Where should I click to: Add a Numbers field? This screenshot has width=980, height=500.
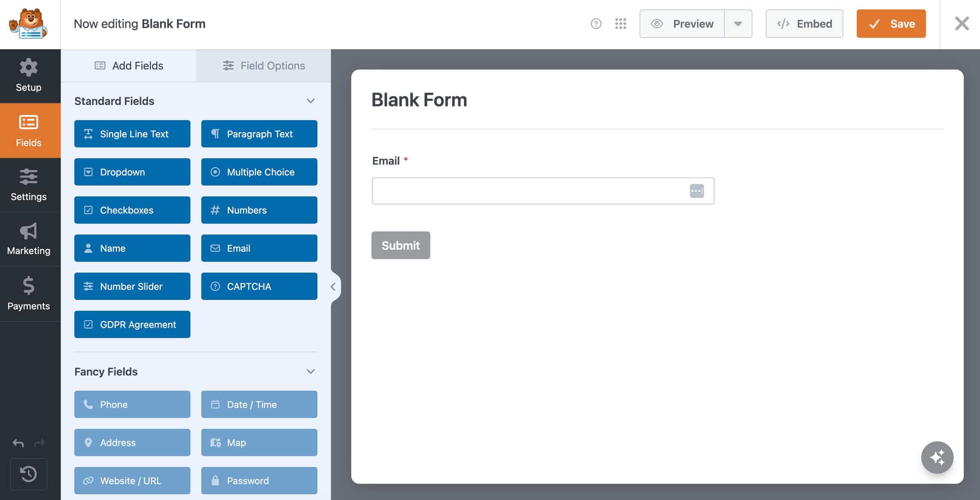[259, 210]
